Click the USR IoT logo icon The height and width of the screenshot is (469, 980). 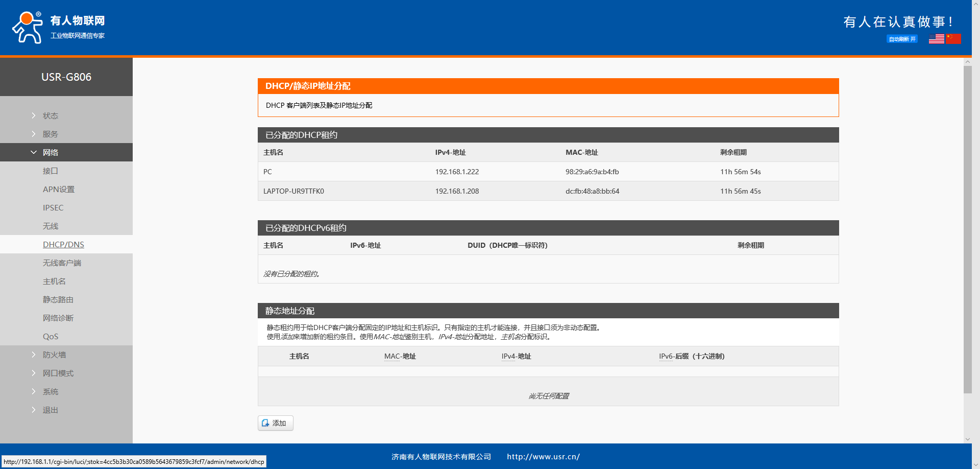(28, 28)
